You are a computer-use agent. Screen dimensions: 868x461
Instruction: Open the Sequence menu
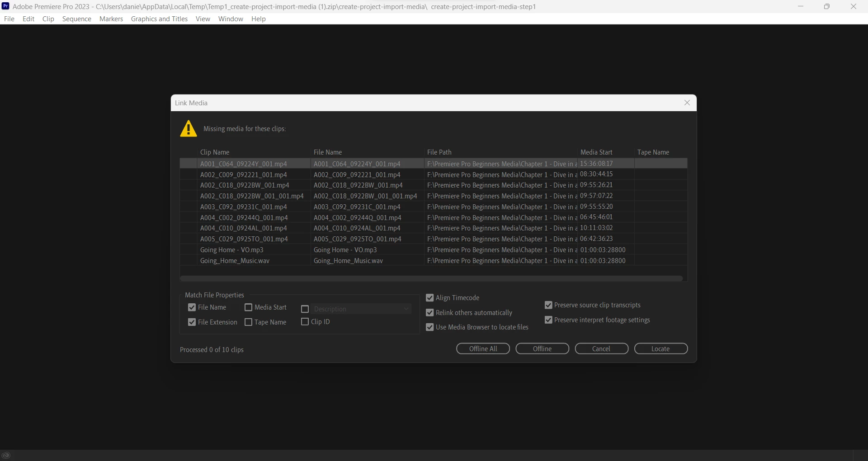[x=77, y=19]
